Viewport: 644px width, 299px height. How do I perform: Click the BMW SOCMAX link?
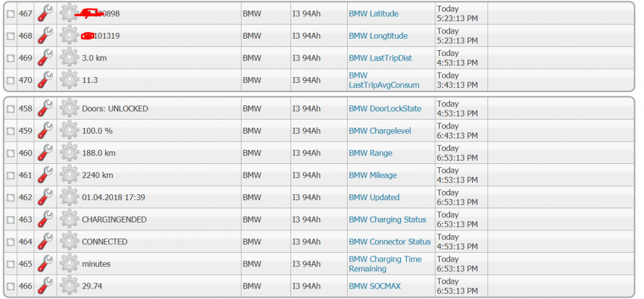[374, 286]
